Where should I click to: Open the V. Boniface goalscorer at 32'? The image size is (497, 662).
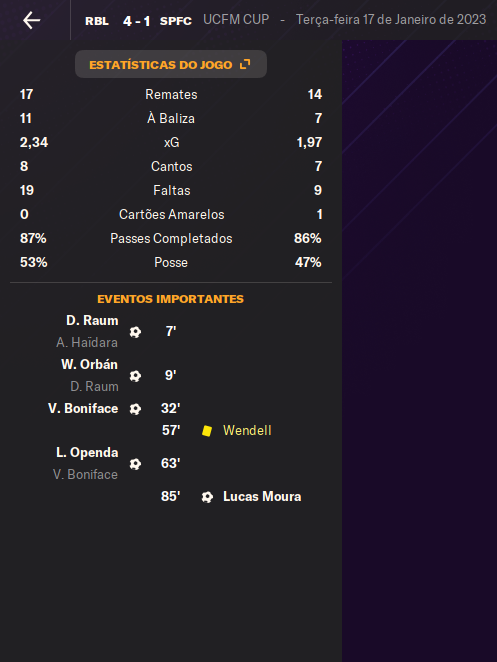tap(83, 409)
